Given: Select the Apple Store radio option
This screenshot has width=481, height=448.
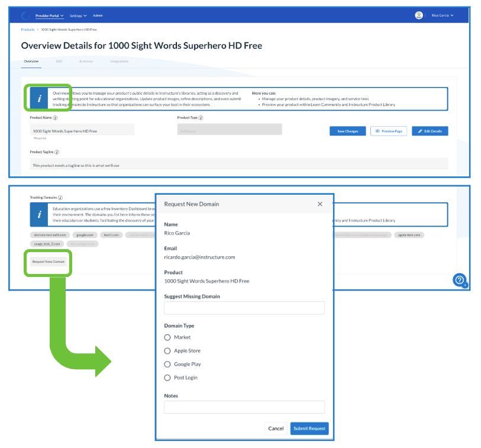Looking at the screenshot, I should (167, 351).
